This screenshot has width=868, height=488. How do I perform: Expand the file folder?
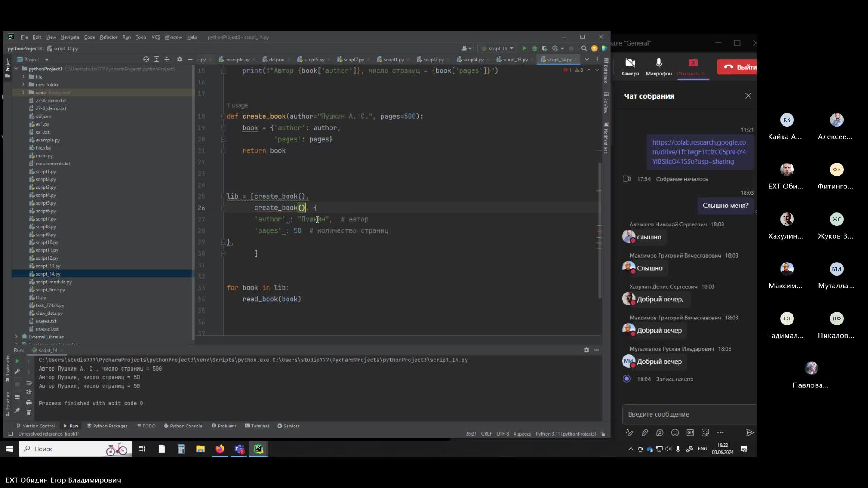(23, 77)
